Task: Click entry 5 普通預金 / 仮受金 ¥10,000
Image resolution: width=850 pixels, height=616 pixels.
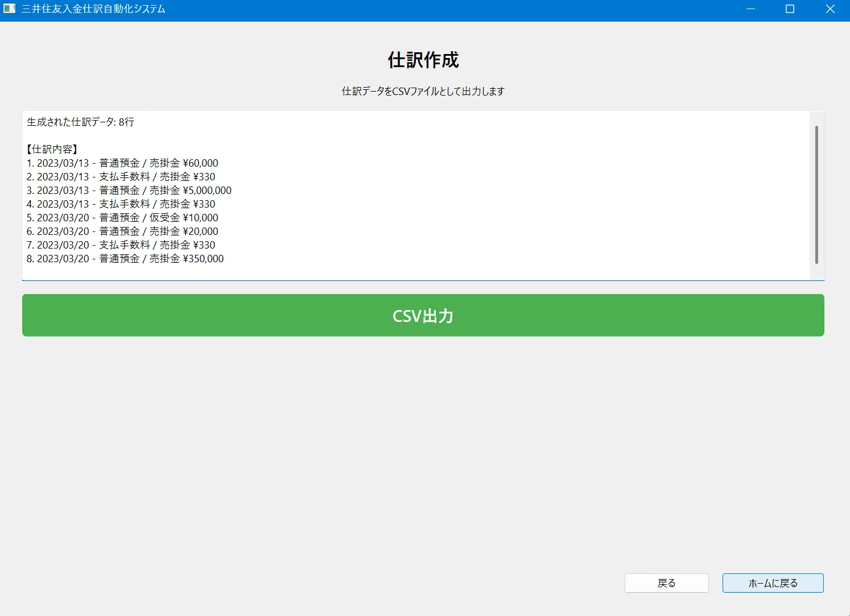Action: click(x=122, y=218)
